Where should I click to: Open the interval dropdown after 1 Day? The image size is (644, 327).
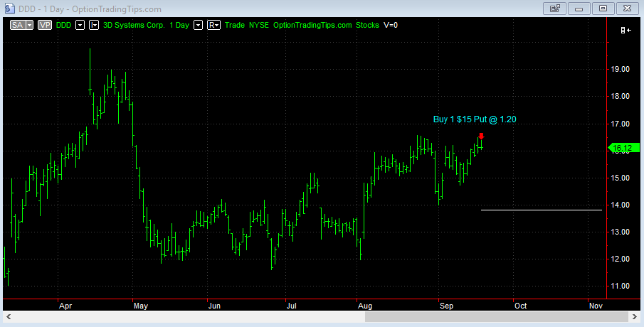point(199,25)
